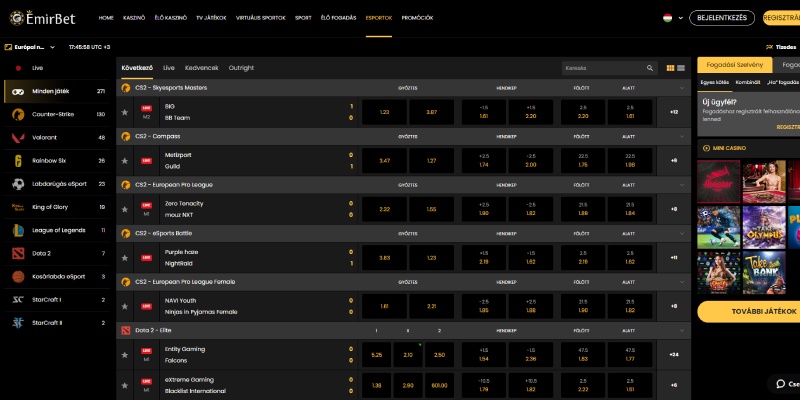Open the language flag dropdown
The image size is (800, 400).
click(x=673, y=18)
